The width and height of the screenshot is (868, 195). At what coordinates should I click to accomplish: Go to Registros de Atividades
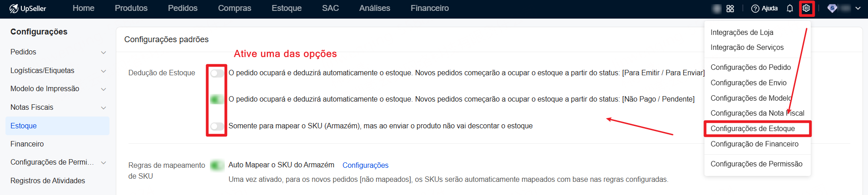[48, 180]
